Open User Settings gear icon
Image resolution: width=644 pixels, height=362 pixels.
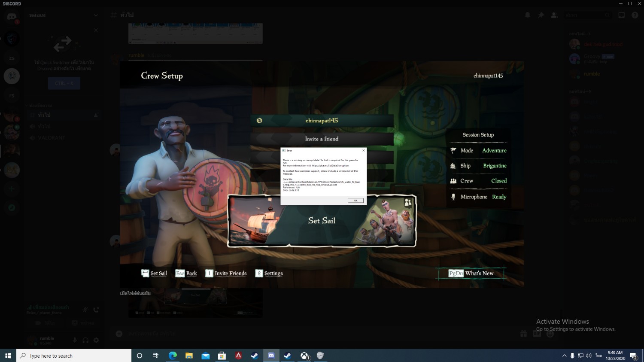pyautogui.click(x=96, y=340)
